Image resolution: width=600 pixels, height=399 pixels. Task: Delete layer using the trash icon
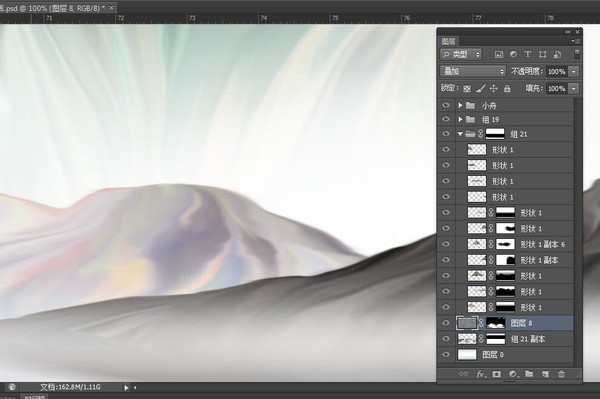(x=561, y=374)
